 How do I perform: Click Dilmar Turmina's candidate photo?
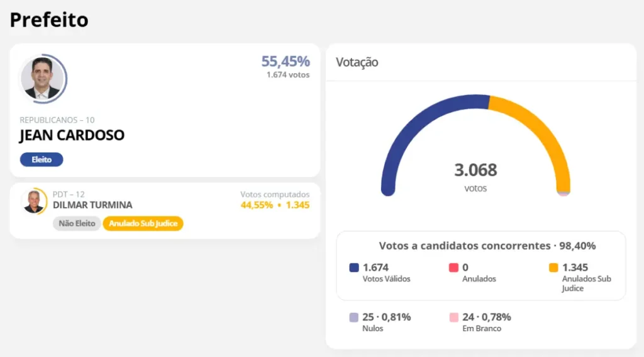[33, 201]
